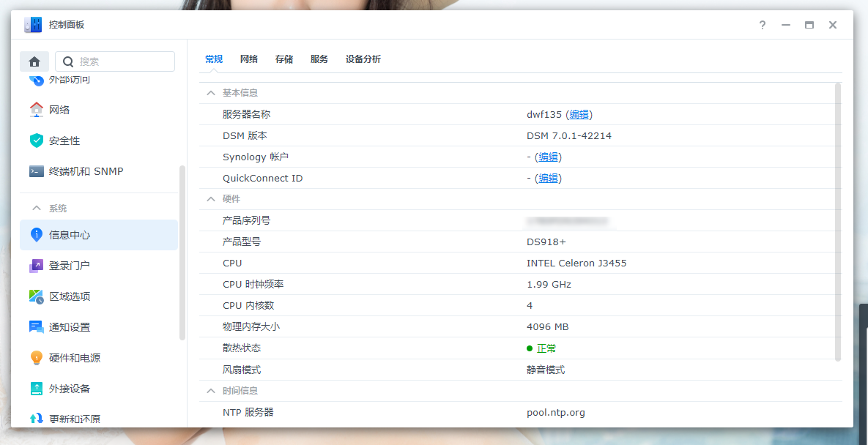Edit the QuickConnect ID entry
The width and height of the screenshot is (868, 445).
tap(549, 178)
